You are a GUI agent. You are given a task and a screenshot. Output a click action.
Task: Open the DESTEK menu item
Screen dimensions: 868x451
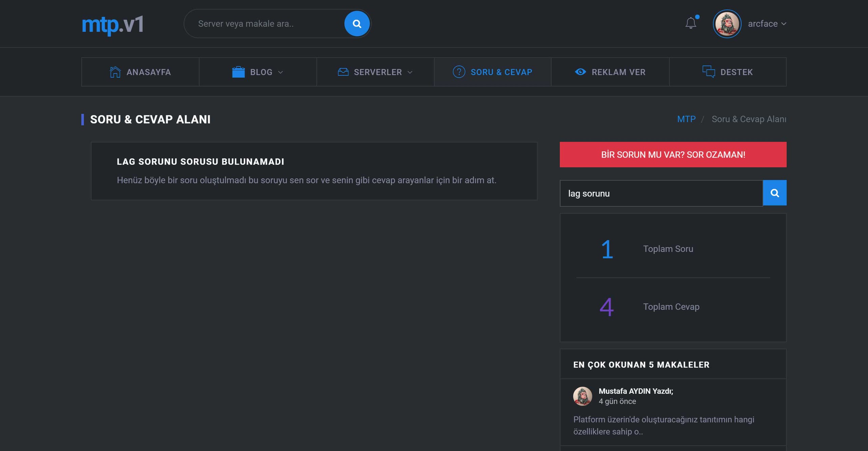tap(728, 72)
